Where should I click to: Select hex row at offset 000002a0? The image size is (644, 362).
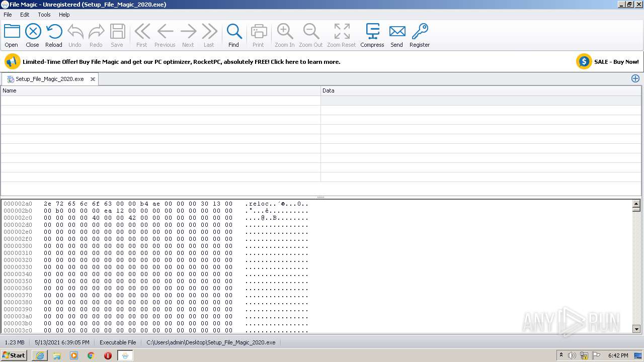click(x=156, y=204)
